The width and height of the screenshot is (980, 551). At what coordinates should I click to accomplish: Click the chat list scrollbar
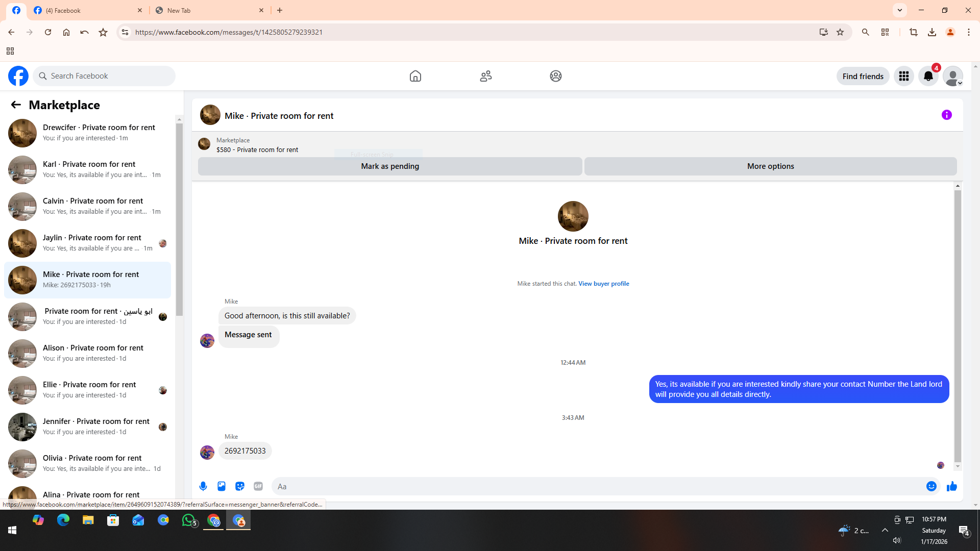click(179, 219)
